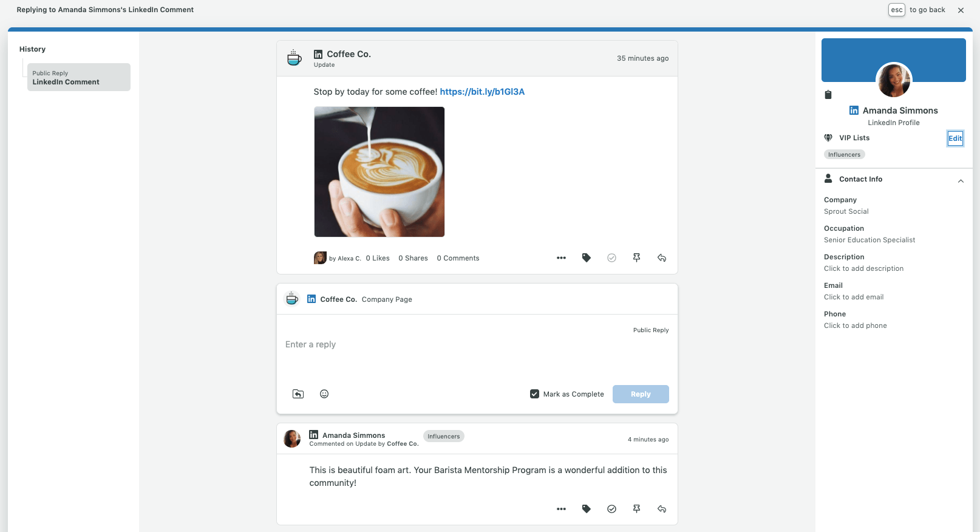Image resolution: width=980 pixels, height=532 pixels.
Task: Click LinkedIn icon on Coffee Co. post header
Action: click(x=318, y=55)
